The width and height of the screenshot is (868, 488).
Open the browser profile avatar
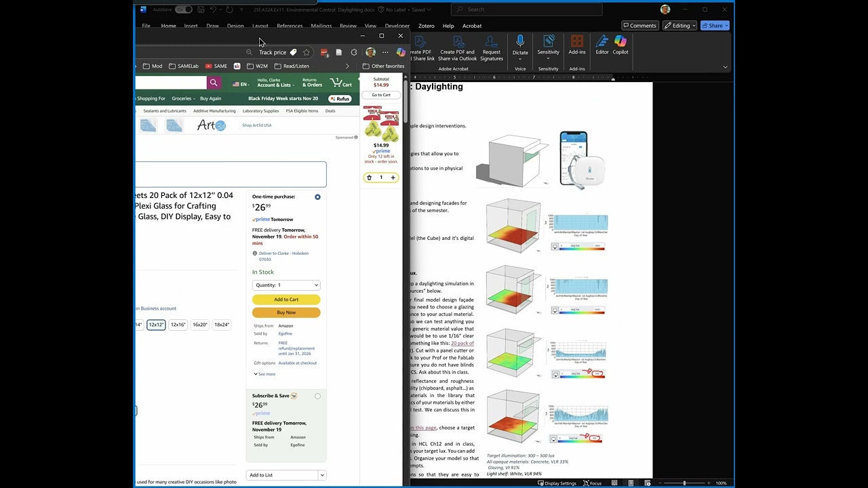point(370,52)
